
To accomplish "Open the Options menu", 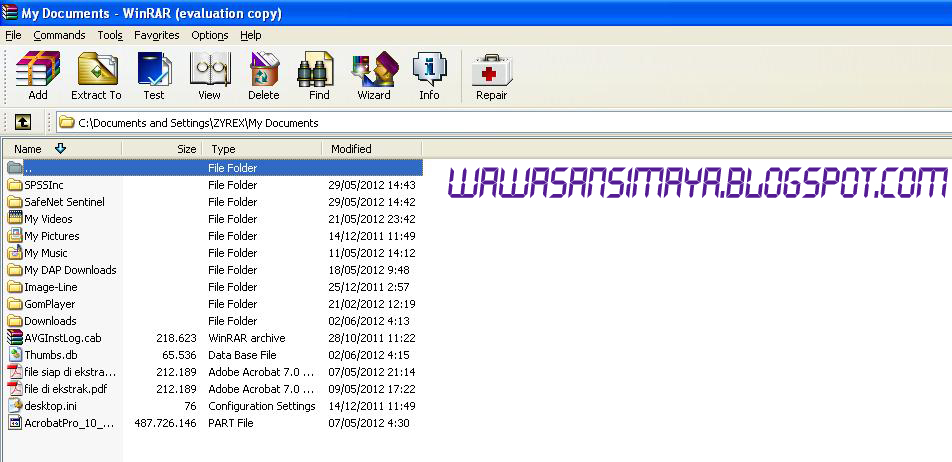I will tap(210, 35).
